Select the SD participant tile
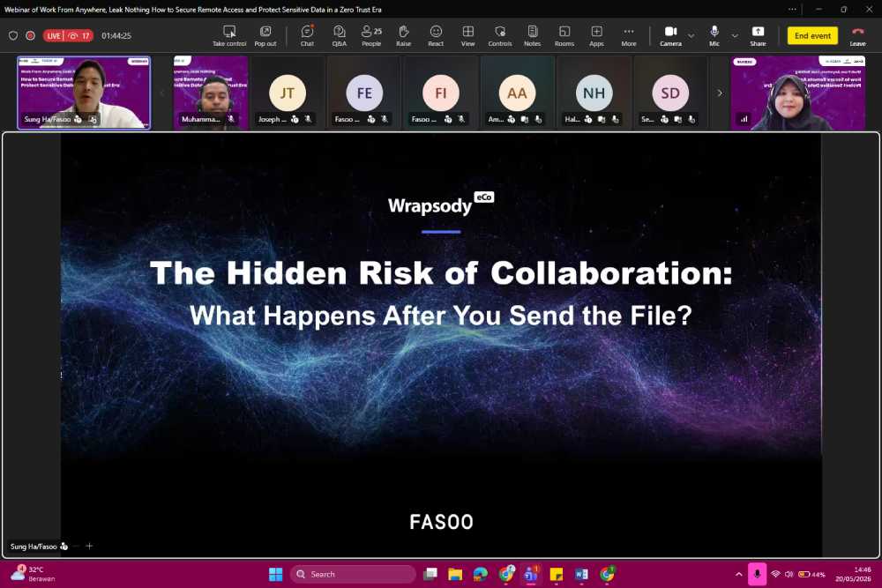The width and height of the screenshot is (882, 588). pos(670,93)
